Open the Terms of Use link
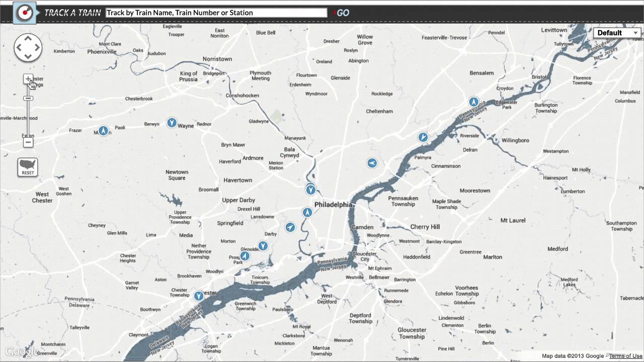Screen dimensions: 644x362 click(625, 356)
